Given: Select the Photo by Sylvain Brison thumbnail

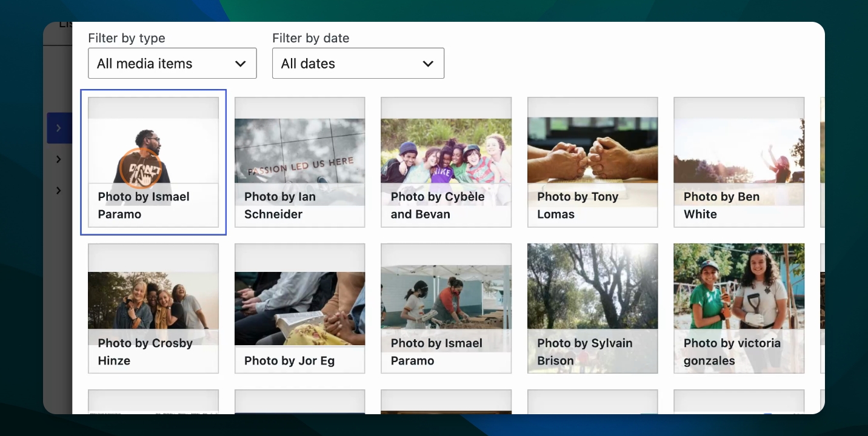Looking at the screenshot, I should click(x=593, y=309).
